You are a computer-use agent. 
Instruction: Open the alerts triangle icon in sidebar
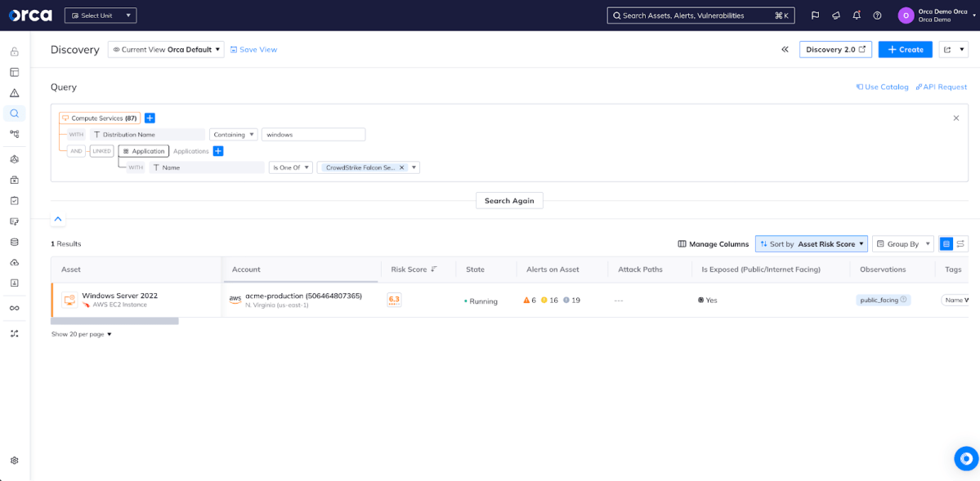15,93
